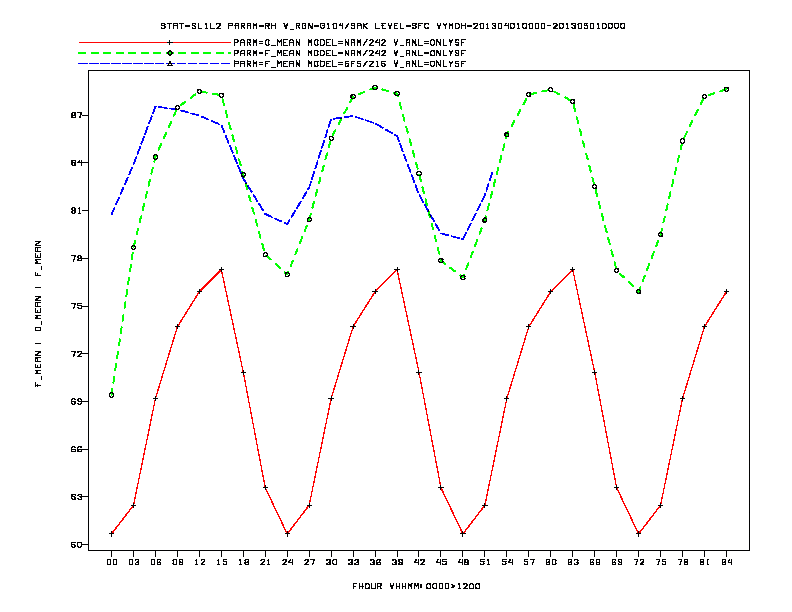Click the x-axis tick label 75
Screen dimensions: 792x612
pyautogui.click(x=661, y=562)
